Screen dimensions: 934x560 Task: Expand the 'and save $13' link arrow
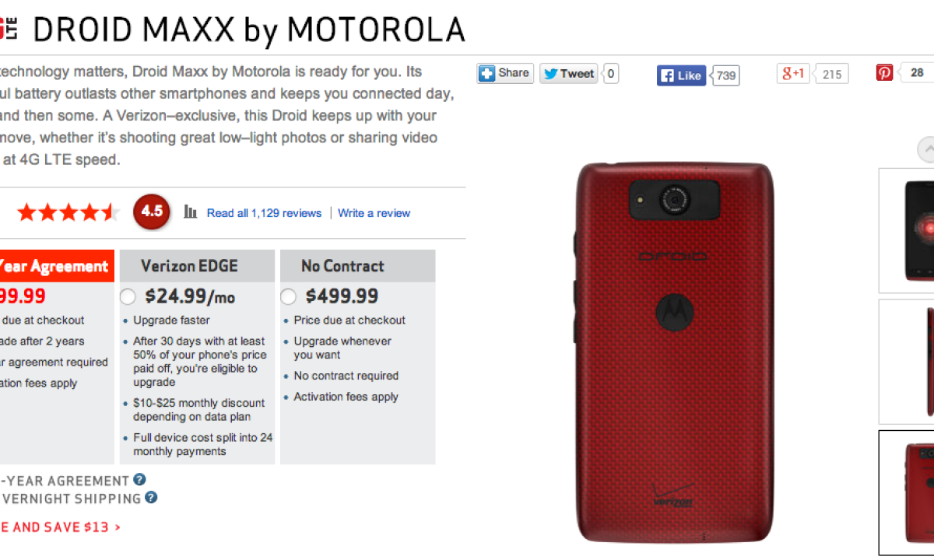tap(118, 527)
